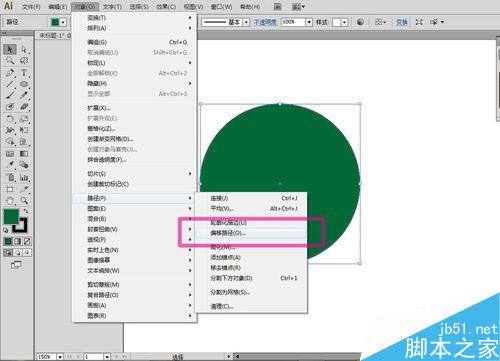Click the opacity 100% input field
This screenshot has height=361, width=500.
click(293, 22)
